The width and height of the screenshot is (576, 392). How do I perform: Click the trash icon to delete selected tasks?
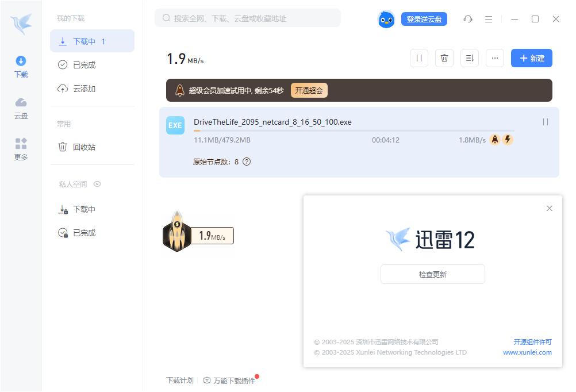coord(444,58)
